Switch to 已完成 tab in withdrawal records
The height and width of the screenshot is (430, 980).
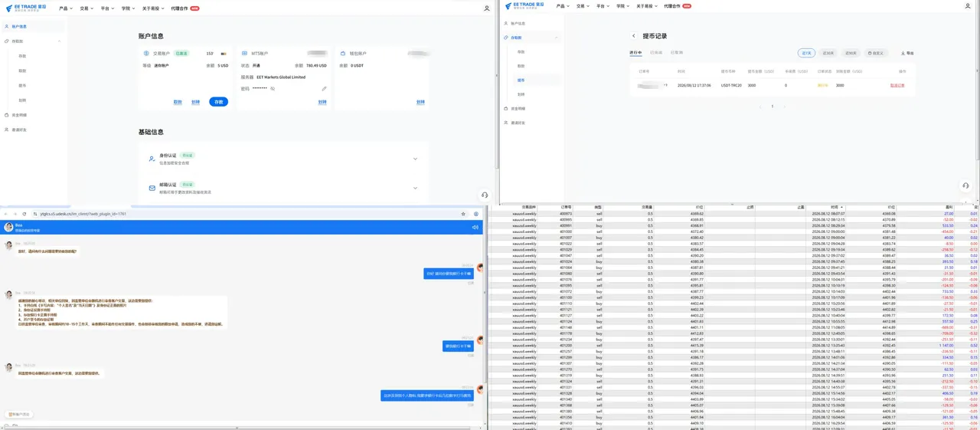[x=656, y=53]
